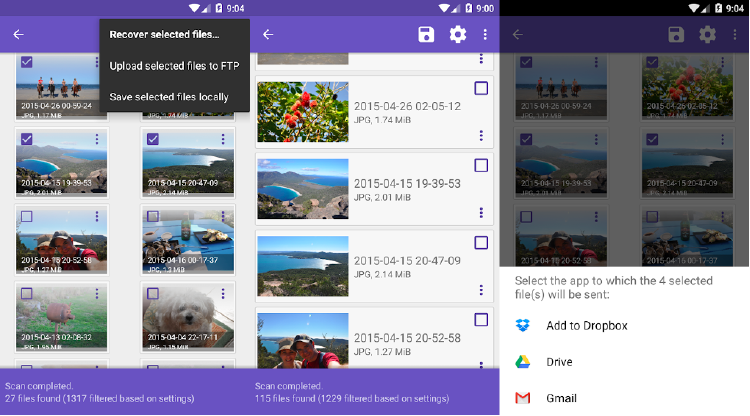This screenshot has height=416, width=750.
Task: Tap back arrow beside the open recover menu
Action: (x=18, y=35)
